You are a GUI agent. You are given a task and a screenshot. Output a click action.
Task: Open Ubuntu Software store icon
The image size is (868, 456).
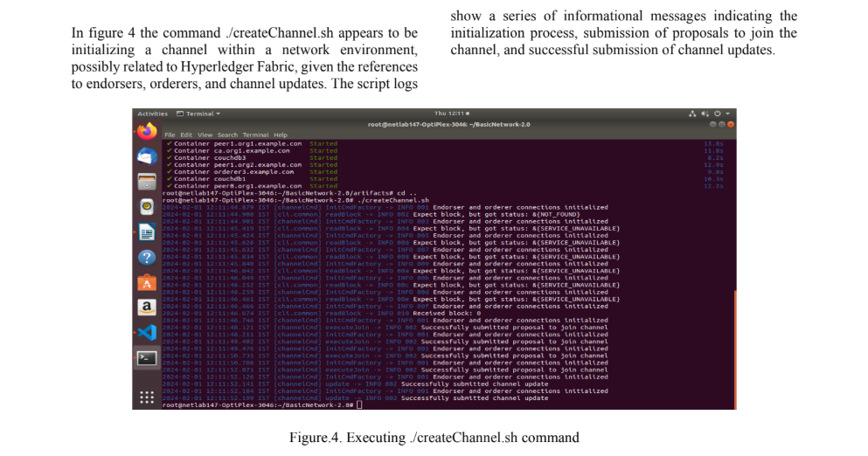tap(147, 283)
